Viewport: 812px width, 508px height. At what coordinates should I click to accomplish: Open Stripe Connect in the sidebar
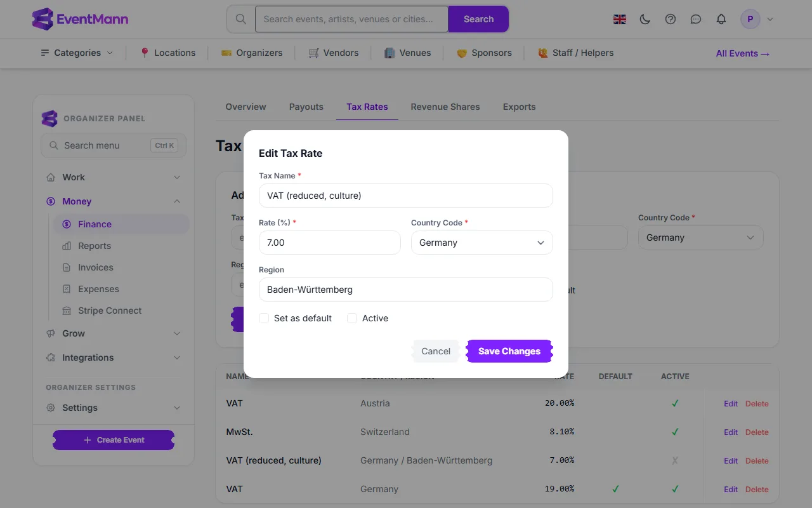tap(109, 311)
